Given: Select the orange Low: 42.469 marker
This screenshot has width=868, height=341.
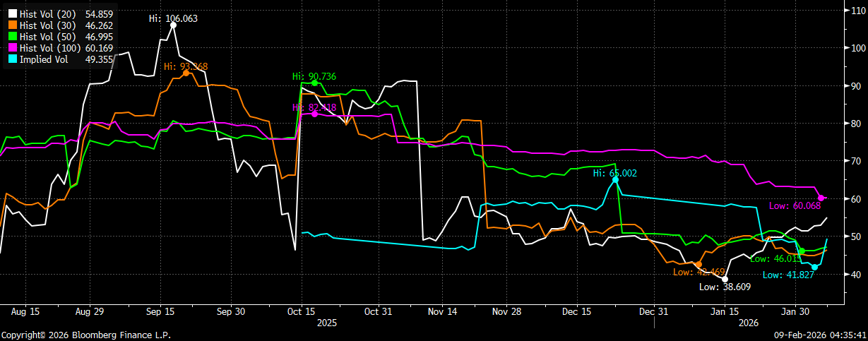Looking at the screenshot, I should pos(698,264).
